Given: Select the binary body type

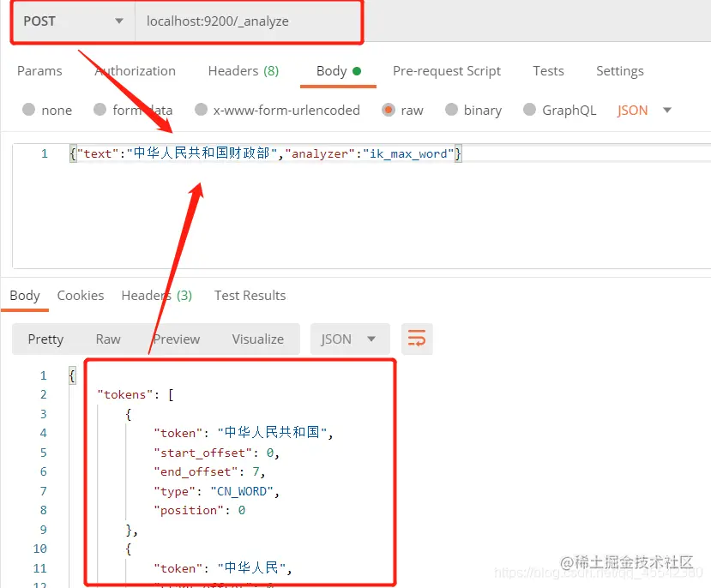Looking at the screenshot, I should [473, 110].
